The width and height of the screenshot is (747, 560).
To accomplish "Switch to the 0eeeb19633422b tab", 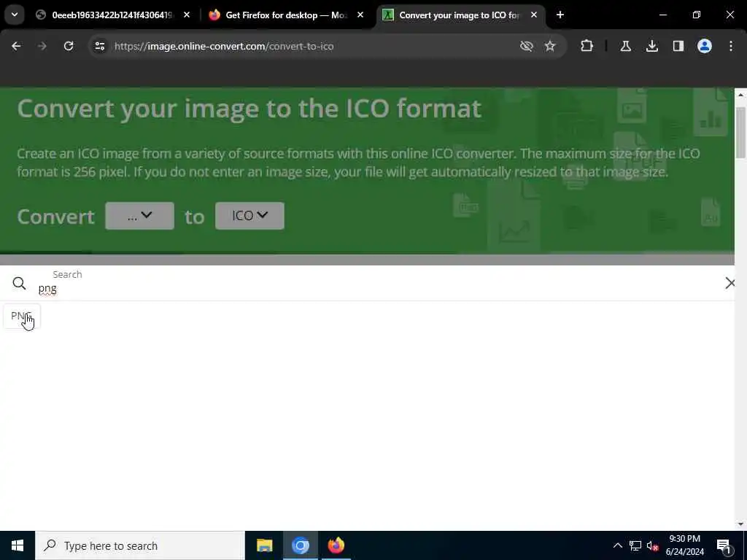I will [112, 15].
